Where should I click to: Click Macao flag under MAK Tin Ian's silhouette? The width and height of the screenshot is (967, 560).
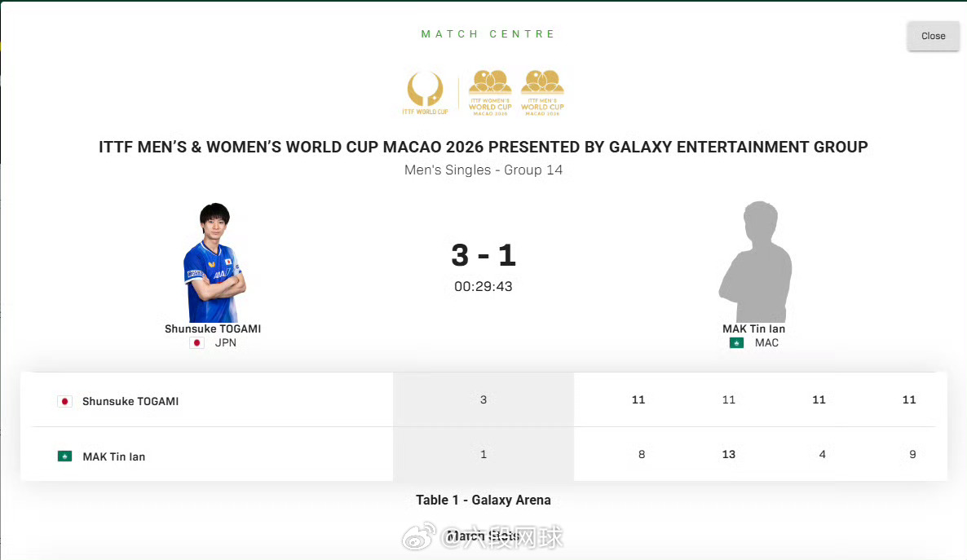pyautogui.click(x=736, y=343)
